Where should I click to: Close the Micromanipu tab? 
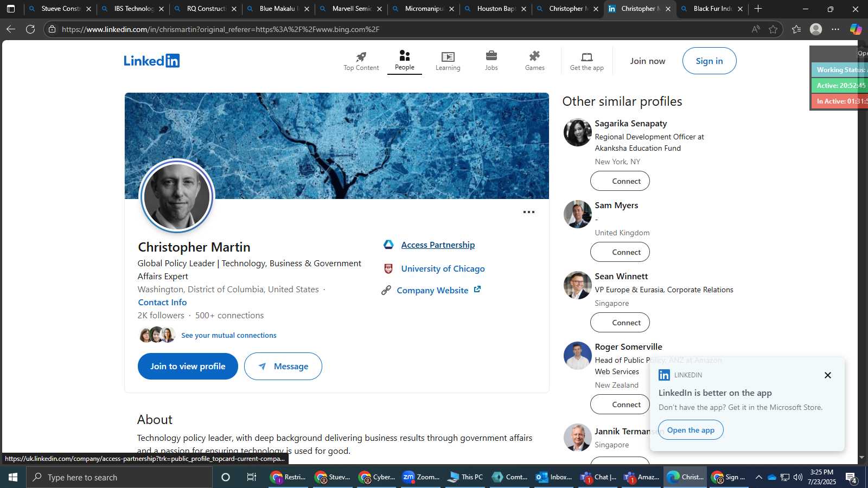tap(451, 9)
